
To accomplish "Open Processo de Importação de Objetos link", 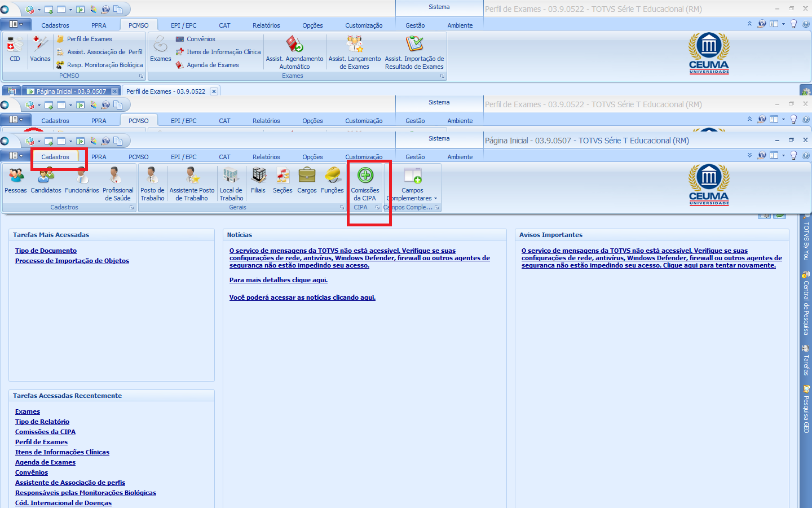I will coord(72,261).
